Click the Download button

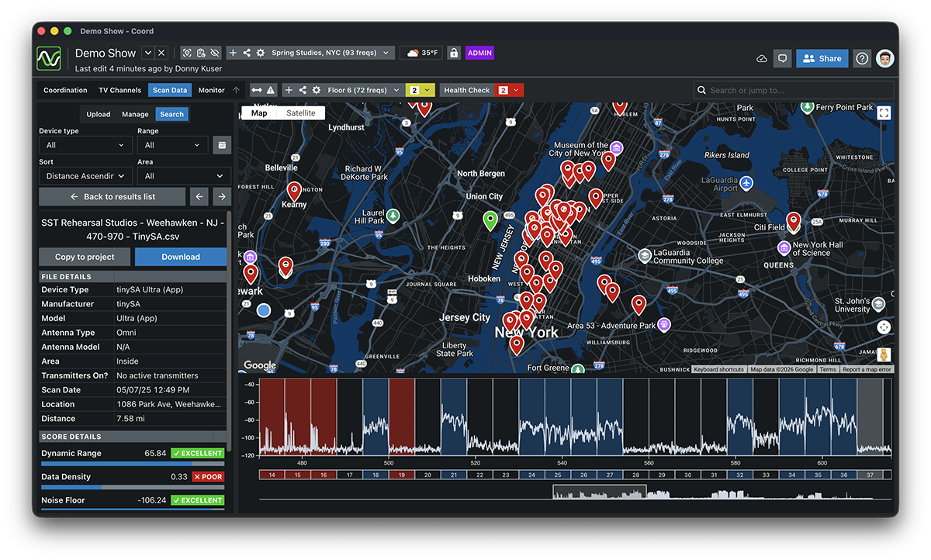coord(181,257)
